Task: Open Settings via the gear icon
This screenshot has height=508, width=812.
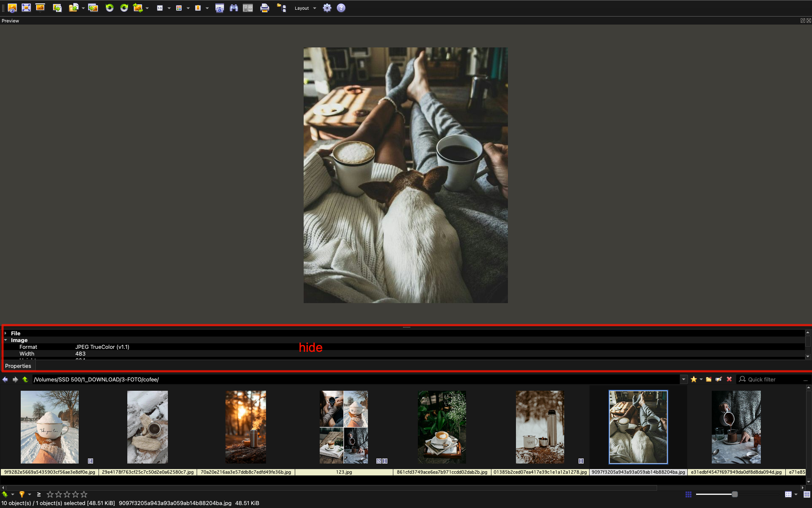Action: 327,8
